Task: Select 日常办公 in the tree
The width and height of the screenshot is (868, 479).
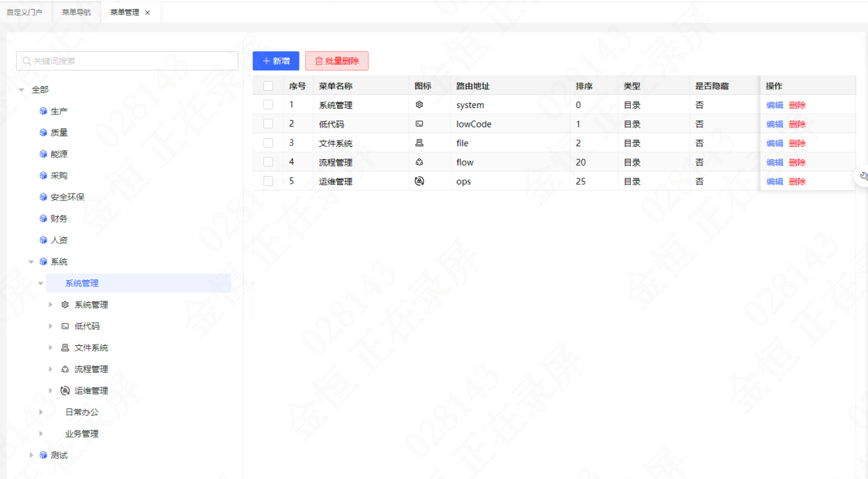Action: [82, 412]
